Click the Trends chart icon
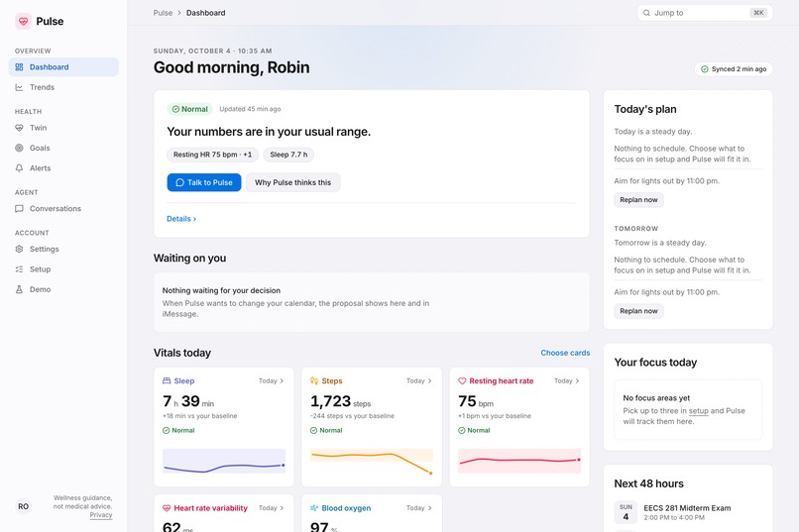Image resolution: width=799 pixels, height=532 pixels. (20, 87)
